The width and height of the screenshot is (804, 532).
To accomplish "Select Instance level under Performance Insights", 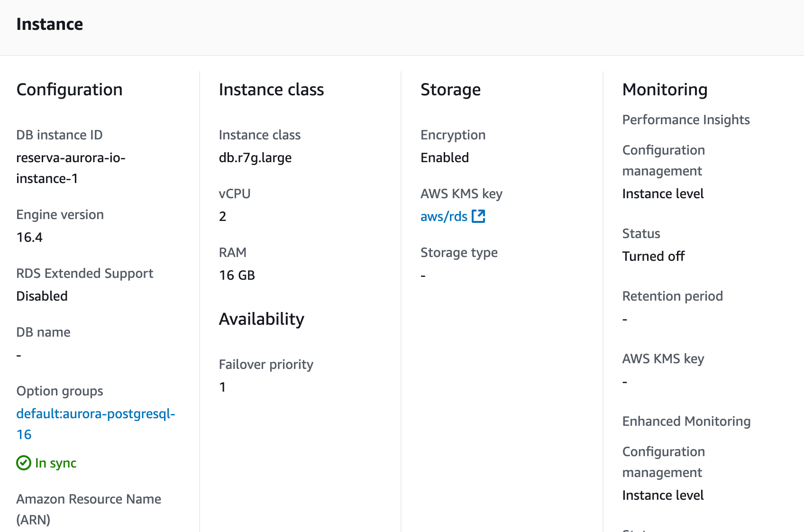I will (663, 193).
